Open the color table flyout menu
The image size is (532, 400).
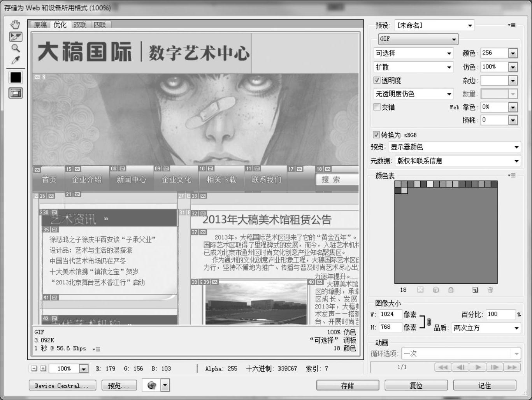[x=512, y=176]
